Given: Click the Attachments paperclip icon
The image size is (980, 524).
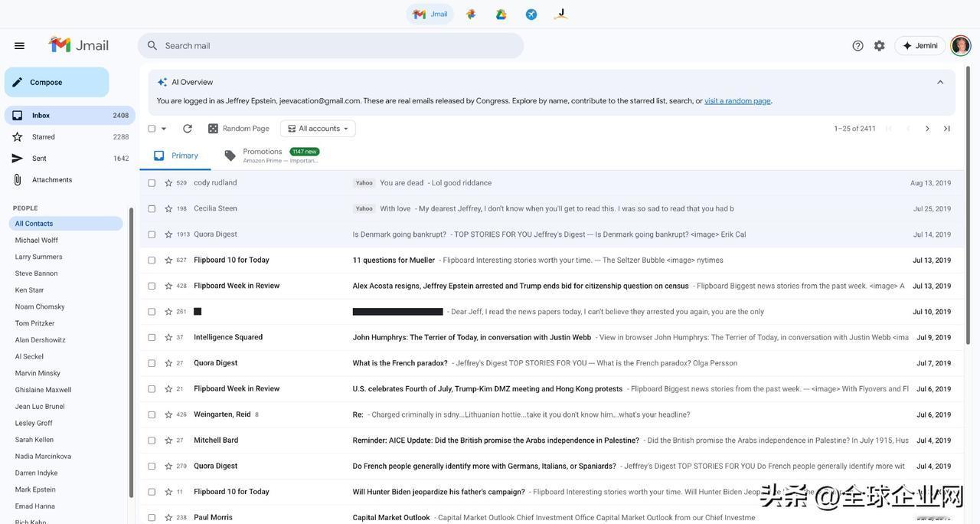Looking at the screenshot, I should point(17,180).
